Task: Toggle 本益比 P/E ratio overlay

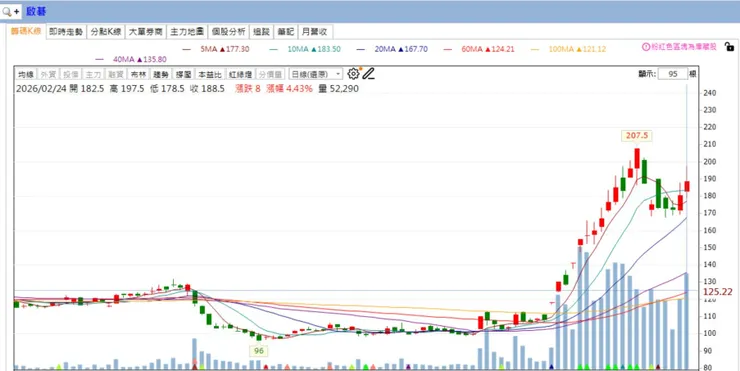Action: pos(209,74)
